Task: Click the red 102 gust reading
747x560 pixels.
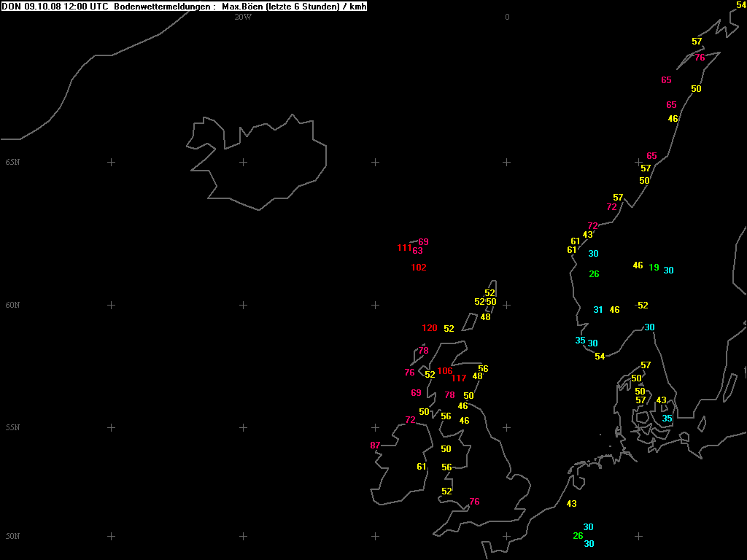Action: [x=418, y=268]
